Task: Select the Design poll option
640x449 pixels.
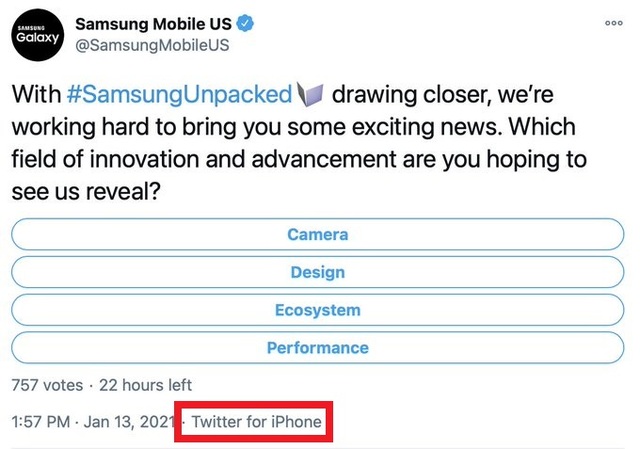Action: [x=318, y=272]
